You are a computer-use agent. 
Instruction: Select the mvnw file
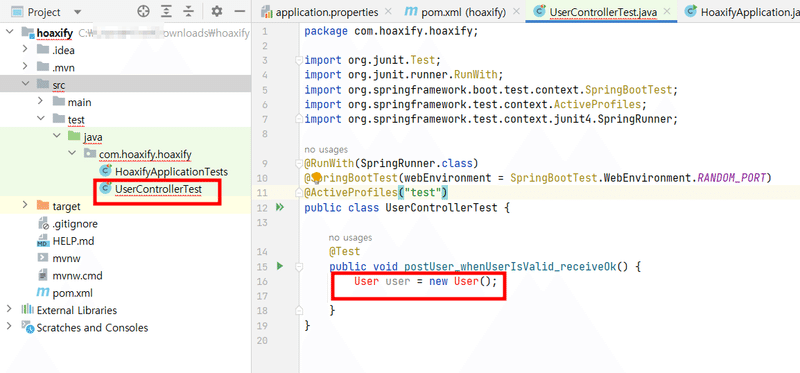[x=66, y=258]
